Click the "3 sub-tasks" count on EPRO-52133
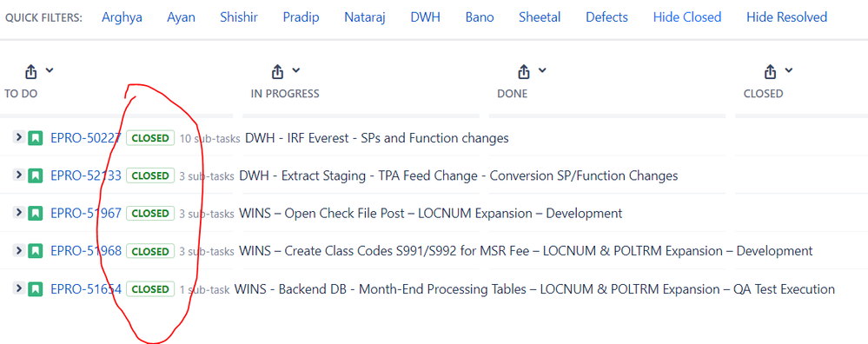Viewport: 868px width, 344px height. pos(207,175)
